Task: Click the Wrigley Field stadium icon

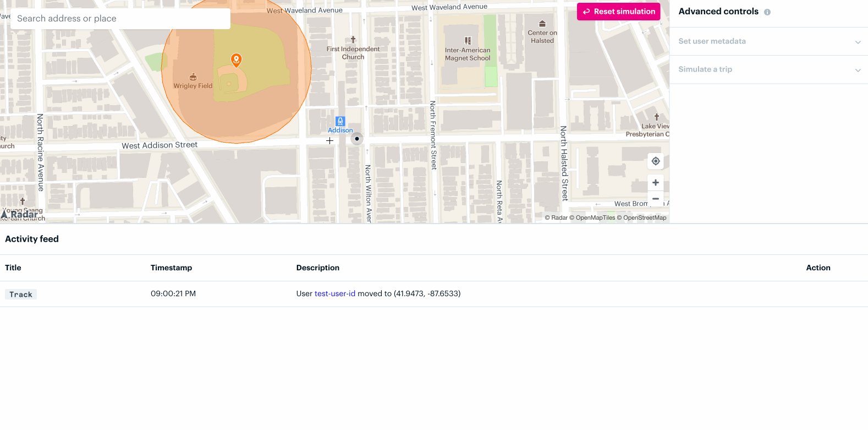Action: point(193,77)
